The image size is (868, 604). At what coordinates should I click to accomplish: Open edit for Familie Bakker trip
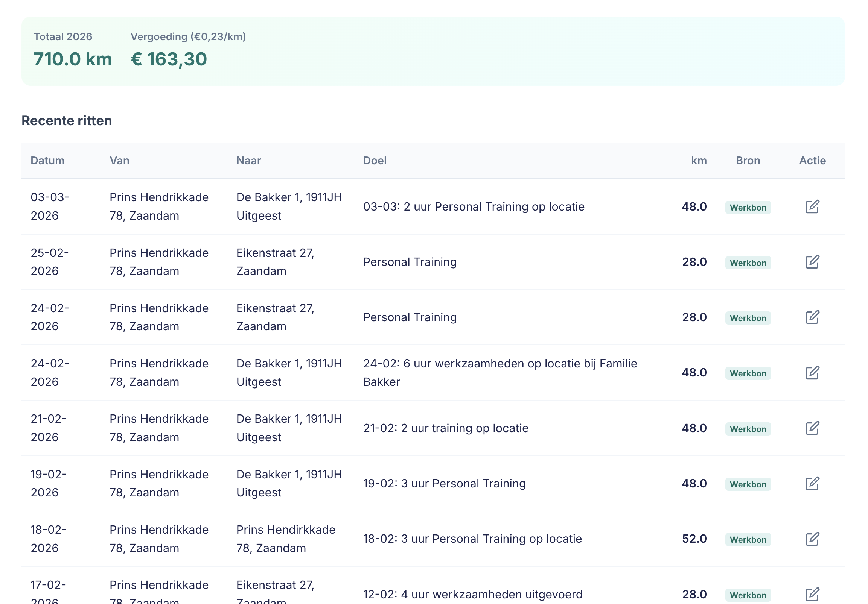[812, 373]
